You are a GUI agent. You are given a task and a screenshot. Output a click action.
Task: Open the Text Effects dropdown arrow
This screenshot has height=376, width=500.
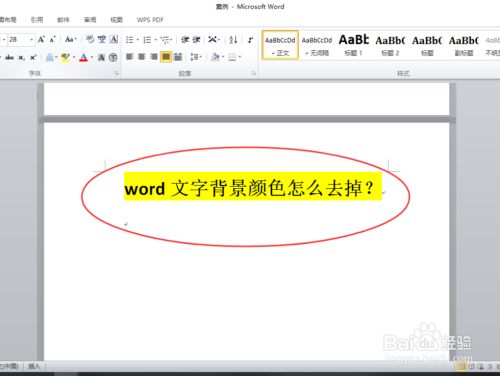[56, 58]
